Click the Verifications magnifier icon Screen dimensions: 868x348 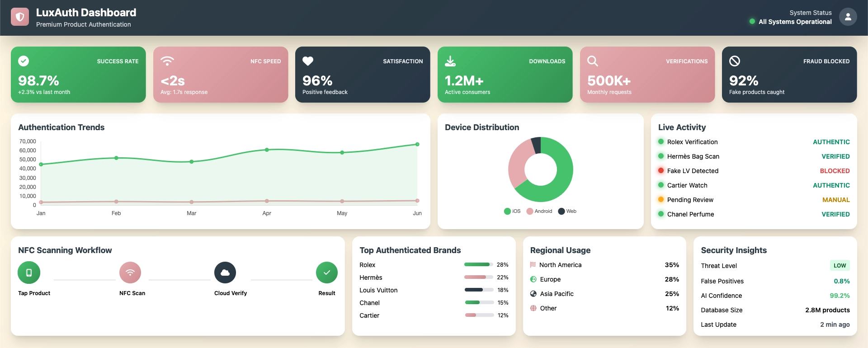(592, 61)
